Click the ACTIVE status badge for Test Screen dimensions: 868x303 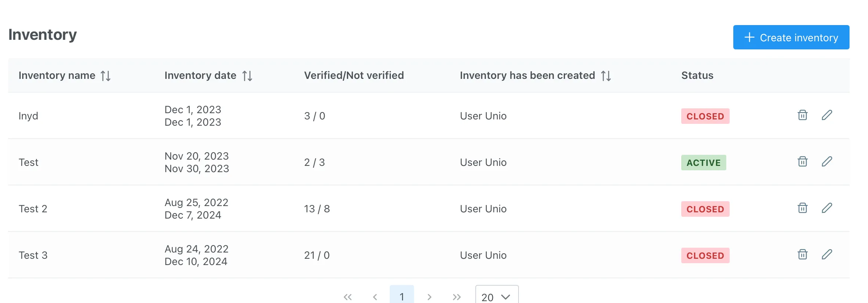click(703, 163)
